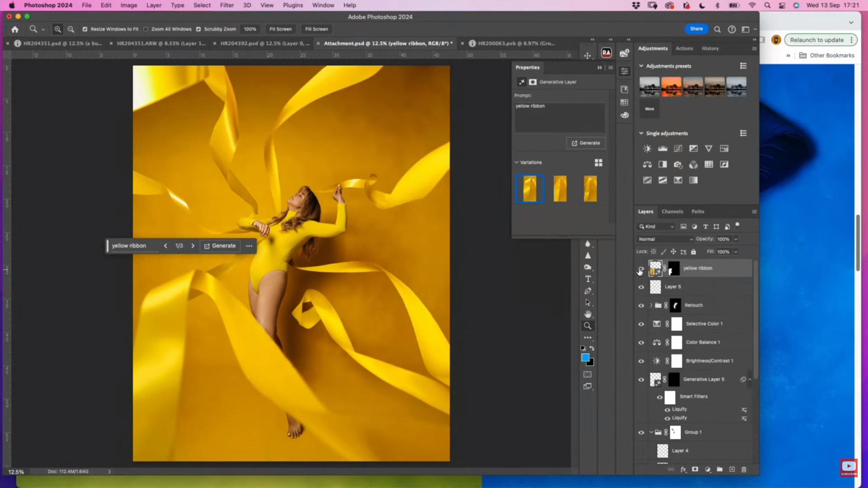
Task: Toggle Resize Windows to Fit checkbox
Action: point(85,29)
